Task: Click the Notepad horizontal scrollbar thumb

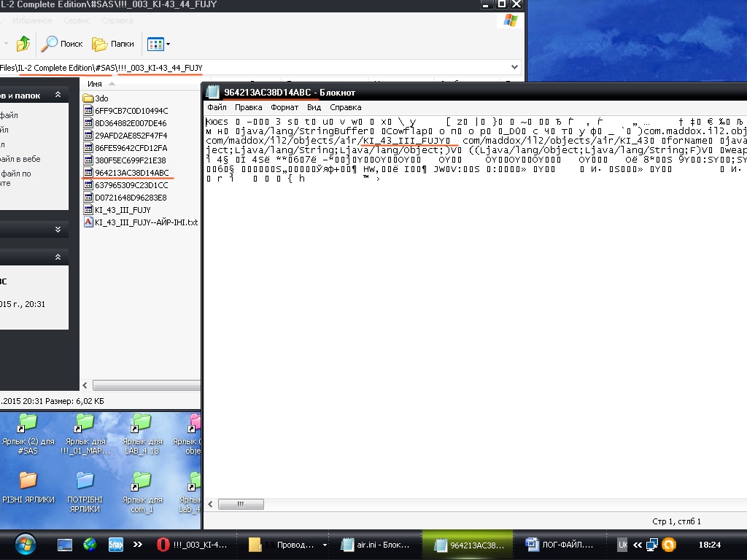Action: point(241,504)
